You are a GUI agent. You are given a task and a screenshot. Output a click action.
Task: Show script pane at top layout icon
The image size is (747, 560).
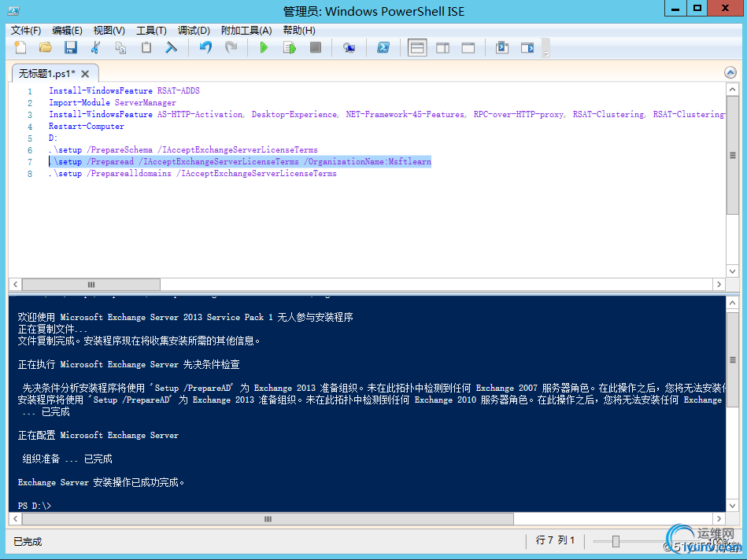(x=417, y=47)
